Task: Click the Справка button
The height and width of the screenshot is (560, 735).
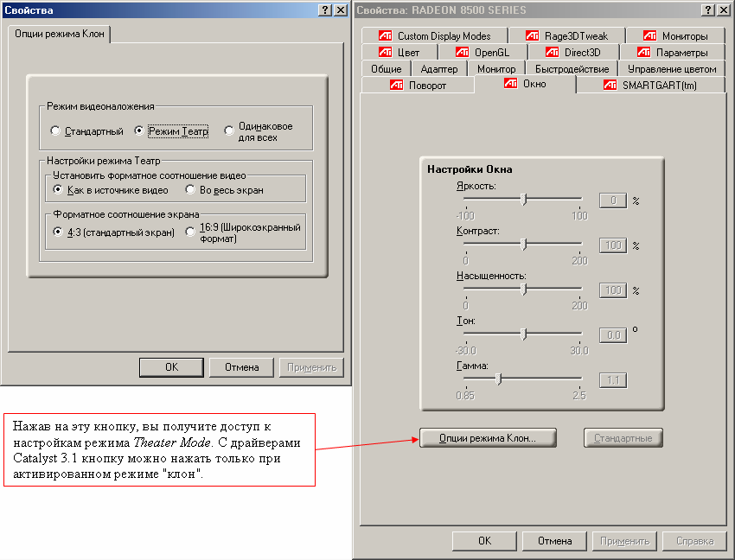Action: pyautogui.click(x=694, y=541)
